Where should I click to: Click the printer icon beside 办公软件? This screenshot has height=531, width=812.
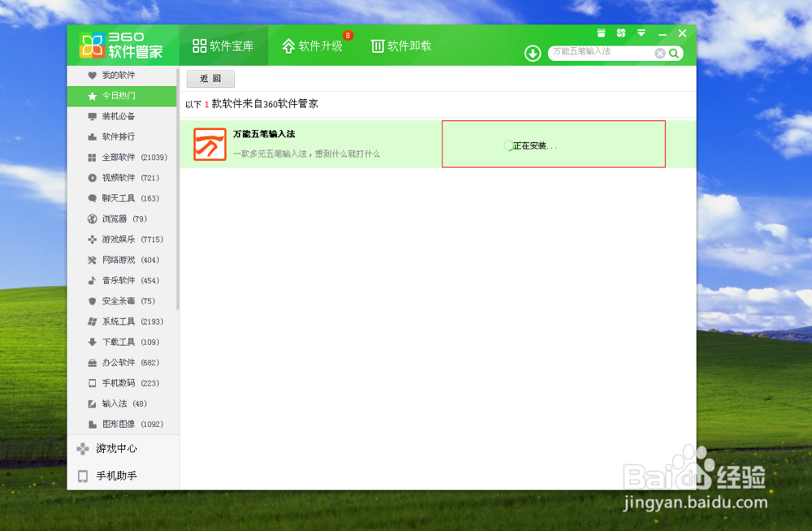pos(93,363)
